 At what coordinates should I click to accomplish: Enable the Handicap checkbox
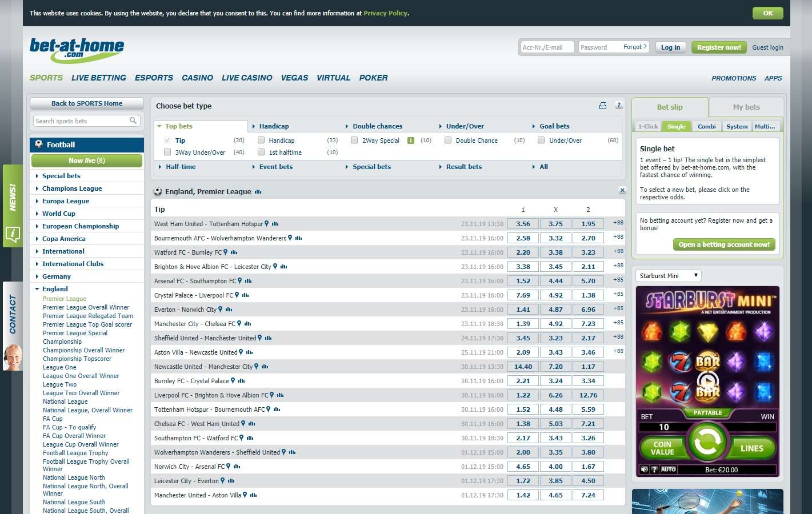point(261,140)
